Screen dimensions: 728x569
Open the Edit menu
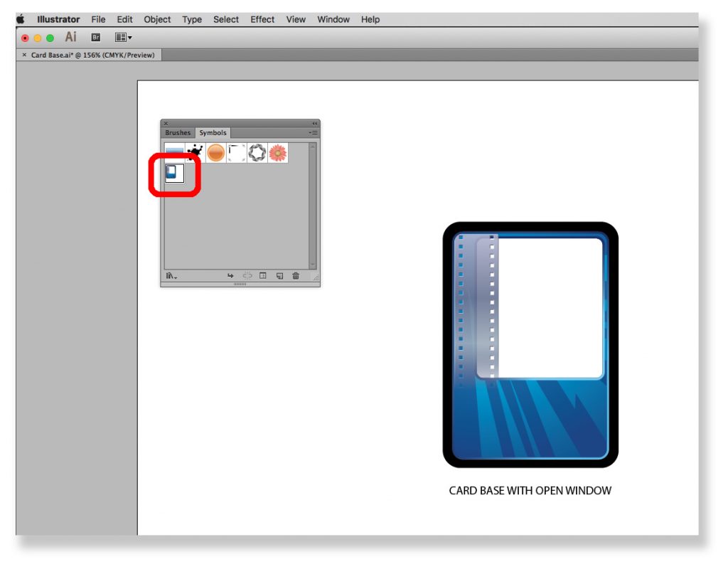(124, 19)
